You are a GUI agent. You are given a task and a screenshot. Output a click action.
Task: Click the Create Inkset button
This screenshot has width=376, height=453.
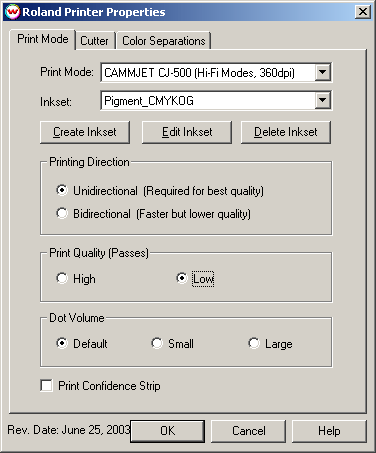click(85, 132)
